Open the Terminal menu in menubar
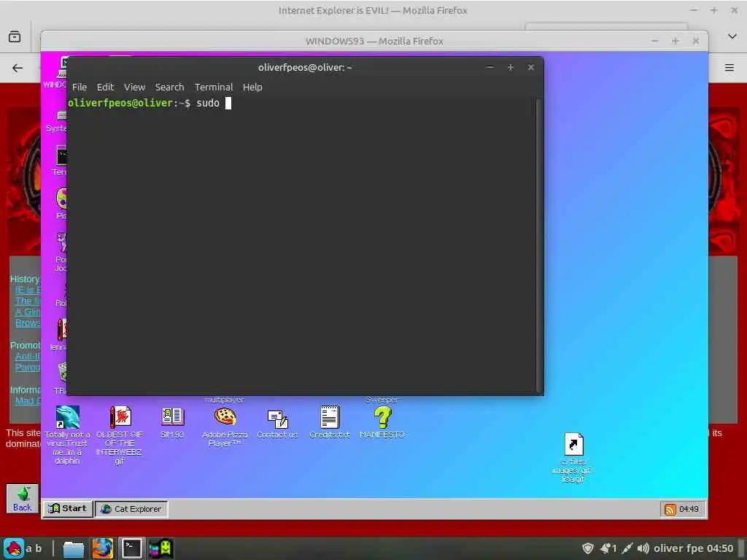 click(214, 87)
